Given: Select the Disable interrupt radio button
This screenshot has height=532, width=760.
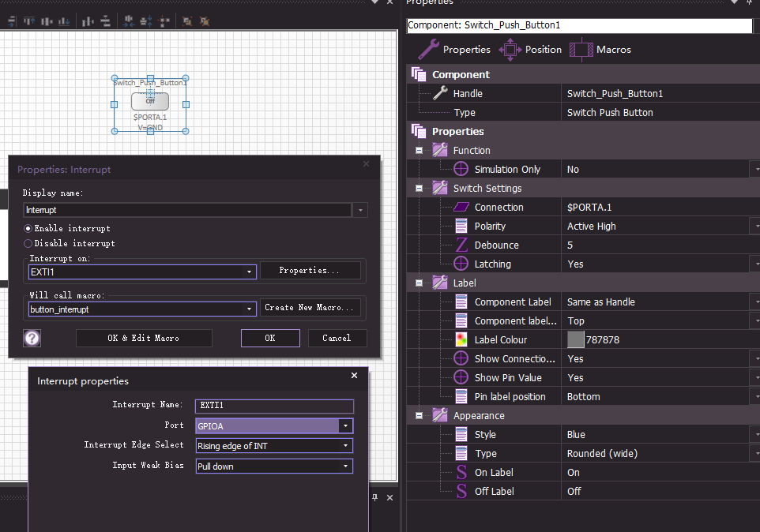Looking at the screenshot, I should point(28,243).
